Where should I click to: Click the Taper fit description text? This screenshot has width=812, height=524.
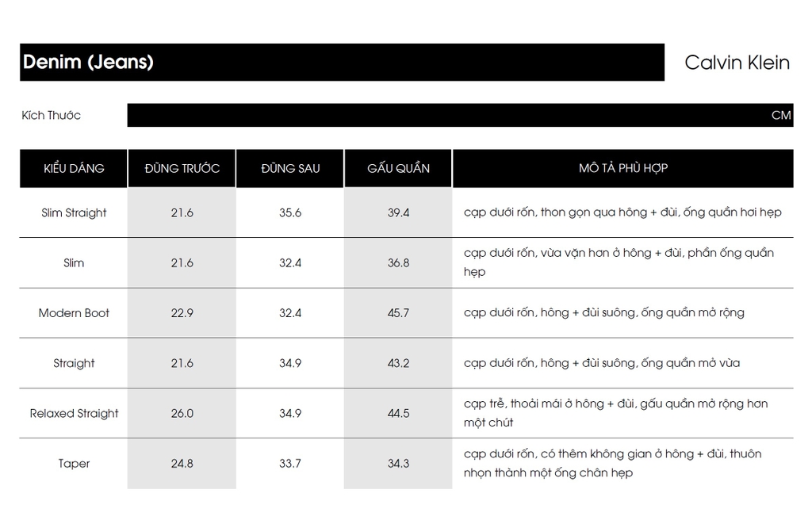(x=612, y=463)
